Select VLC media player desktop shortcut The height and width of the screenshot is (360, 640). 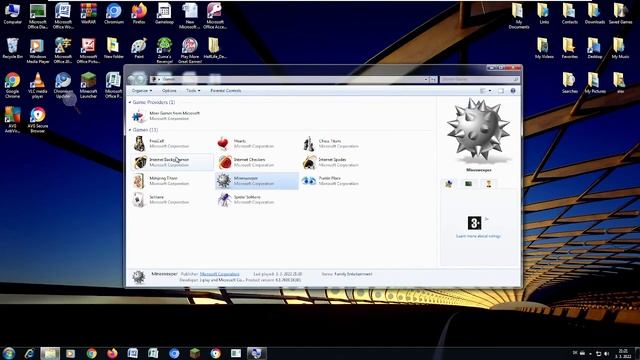point(38,85)
